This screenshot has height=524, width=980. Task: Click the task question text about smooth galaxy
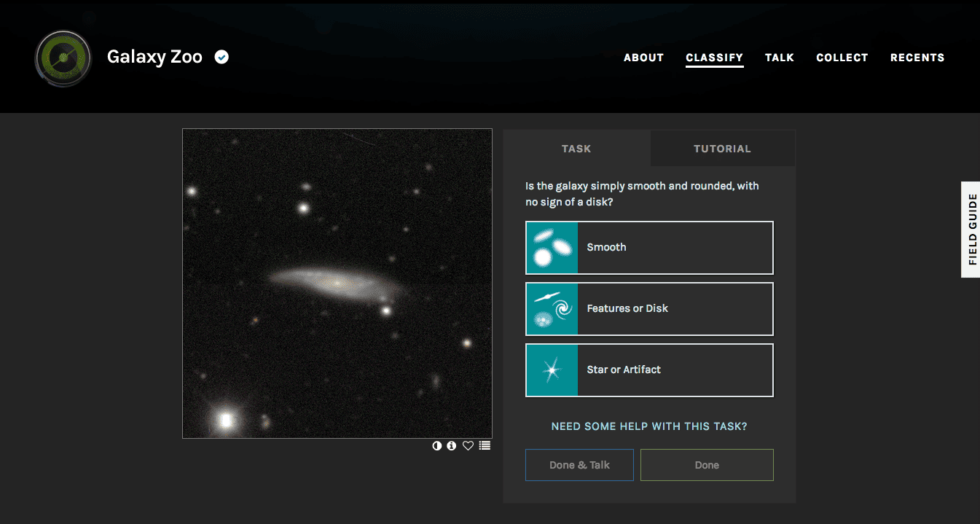point(642,194)
